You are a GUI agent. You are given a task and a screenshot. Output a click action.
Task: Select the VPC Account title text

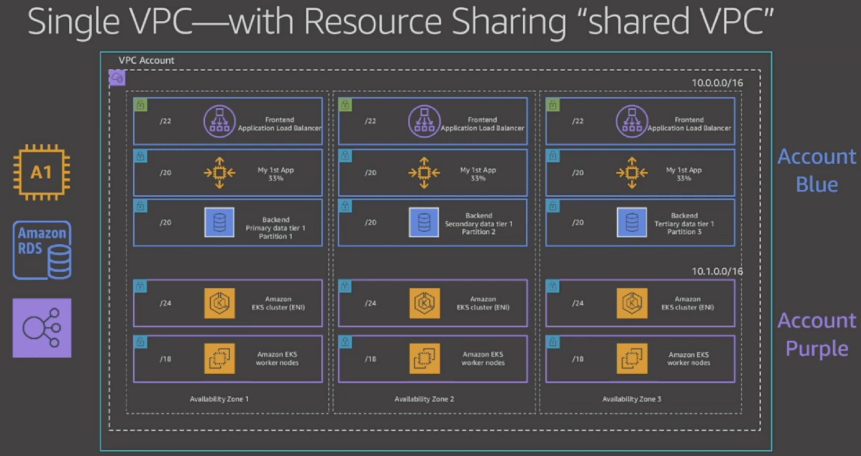click(x=146, y=61)
